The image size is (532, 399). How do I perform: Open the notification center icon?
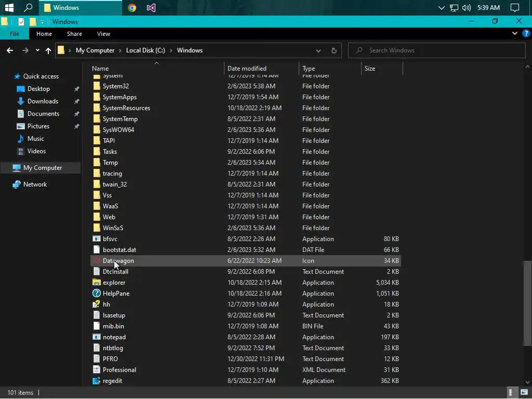click(515, 7)
